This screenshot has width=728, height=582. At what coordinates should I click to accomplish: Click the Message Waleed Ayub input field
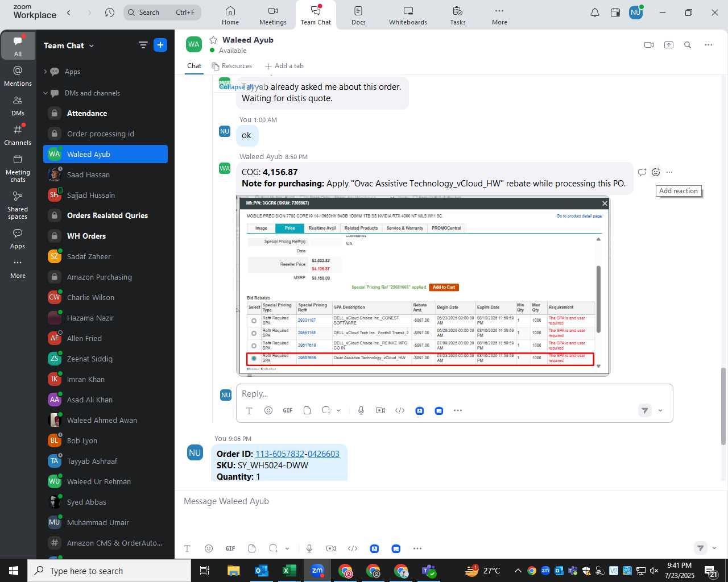pos(450,501)
